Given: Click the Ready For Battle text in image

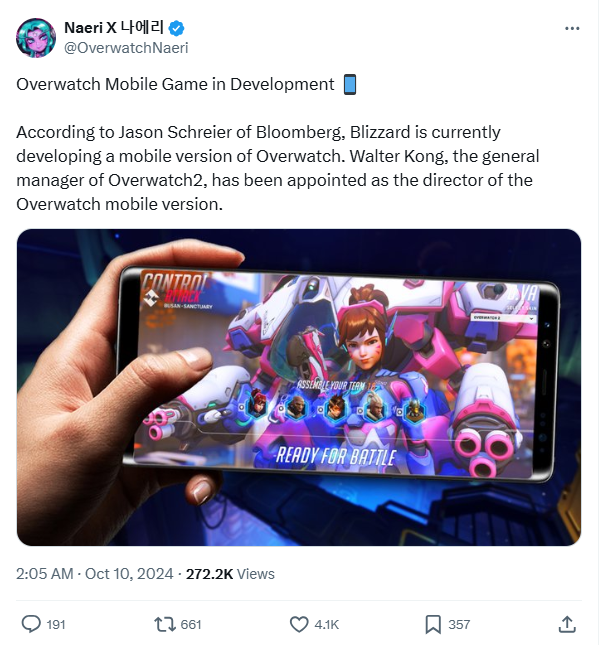Looking at the screenshot, I should [x=336, y=456].
